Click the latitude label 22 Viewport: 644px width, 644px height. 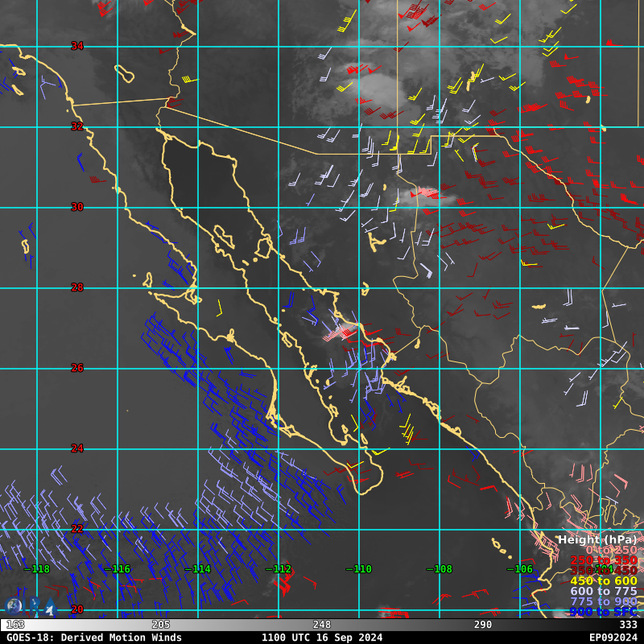(x=77, y=529)
